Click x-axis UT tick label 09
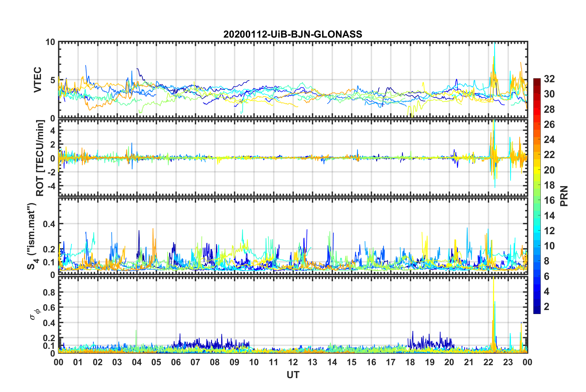Image resolution: width=586 pixels, height=392 pixels. pyautogui.click(x=234, y=362)
